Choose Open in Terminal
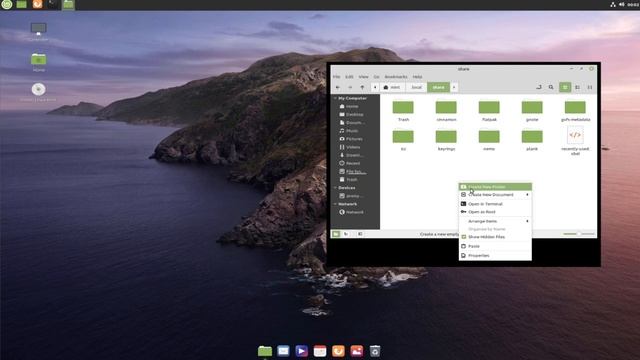Image resolution: width=640 pixels, height=360 pixels. (x=495, y=204)
